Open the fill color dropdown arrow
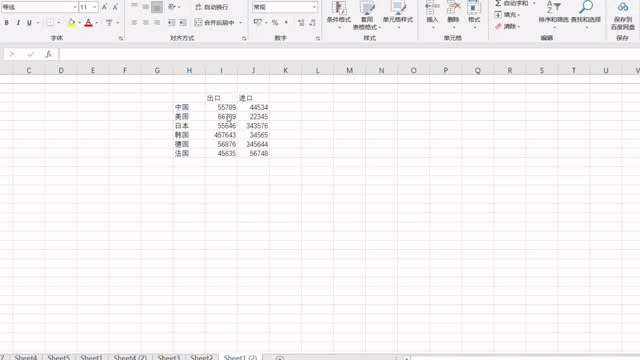The width and height of the screenshot is (640, 360). (79, 23)
